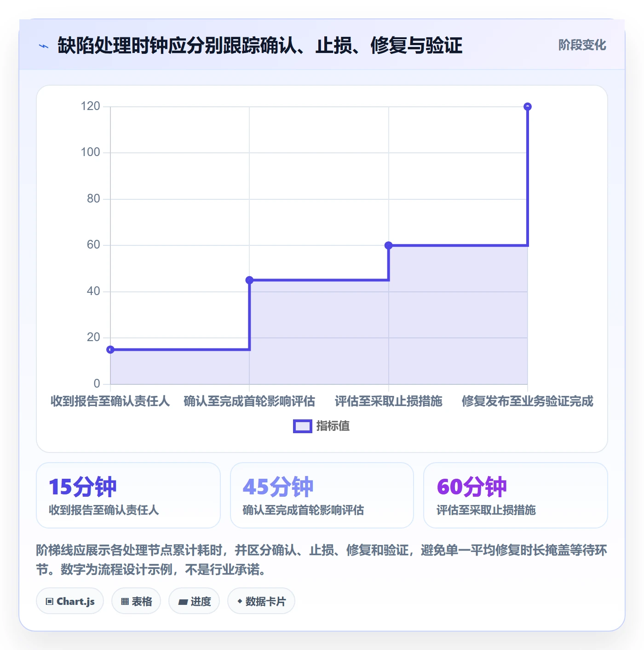Click the chart data point at value 120
Screen dimensions: 644x650
pos(528,107)
